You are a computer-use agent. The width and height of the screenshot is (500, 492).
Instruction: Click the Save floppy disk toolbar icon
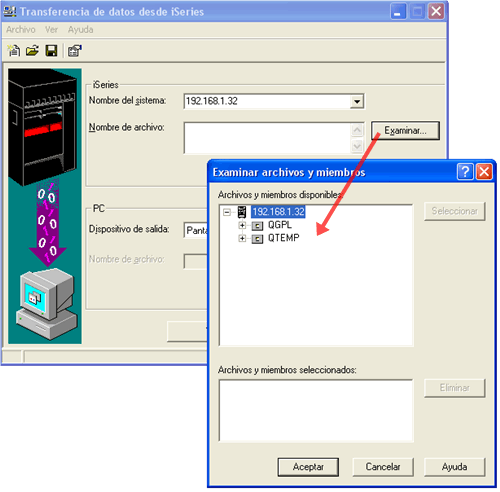(x=51, y=51)
